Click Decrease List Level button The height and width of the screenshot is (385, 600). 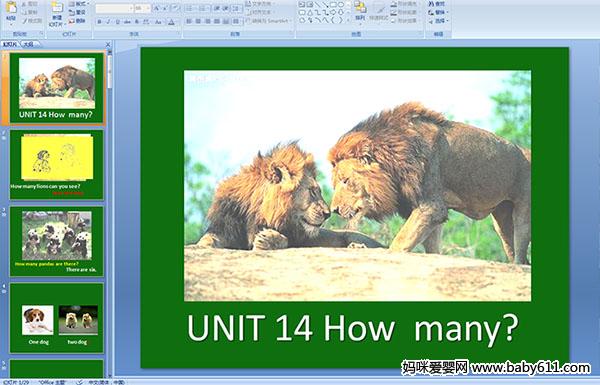[x=217, y=8]
